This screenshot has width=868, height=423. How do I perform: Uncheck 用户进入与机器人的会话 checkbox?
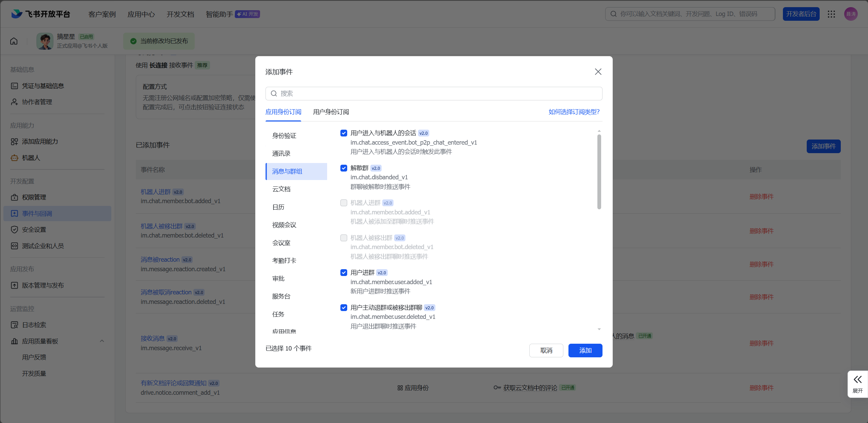(344, 133)
